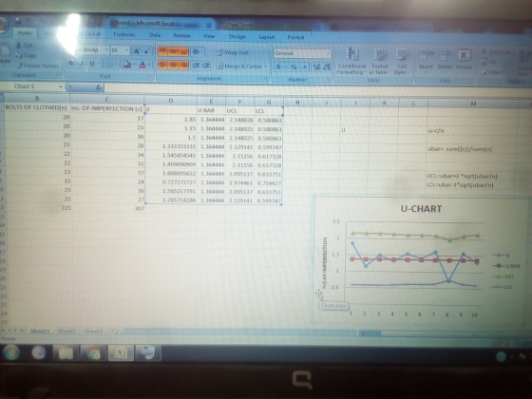Apply center horizontal alignment icon
The width and height of the screenshot is (532, 399).
173,65
